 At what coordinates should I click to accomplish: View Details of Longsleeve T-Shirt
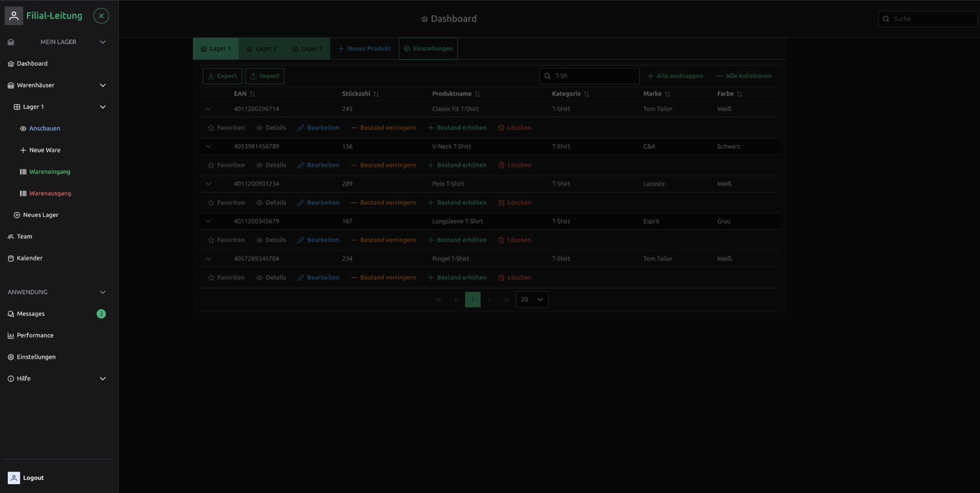pos(271,240)
